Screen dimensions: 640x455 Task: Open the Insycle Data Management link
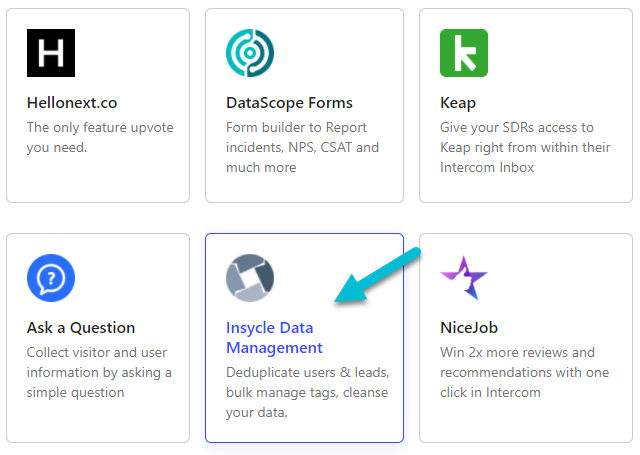[274, 337]
